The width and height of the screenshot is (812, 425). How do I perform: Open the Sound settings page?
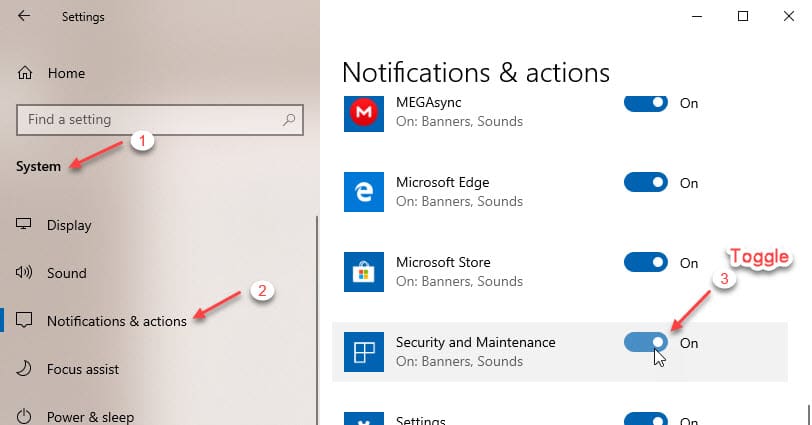[x=67, y=273]
